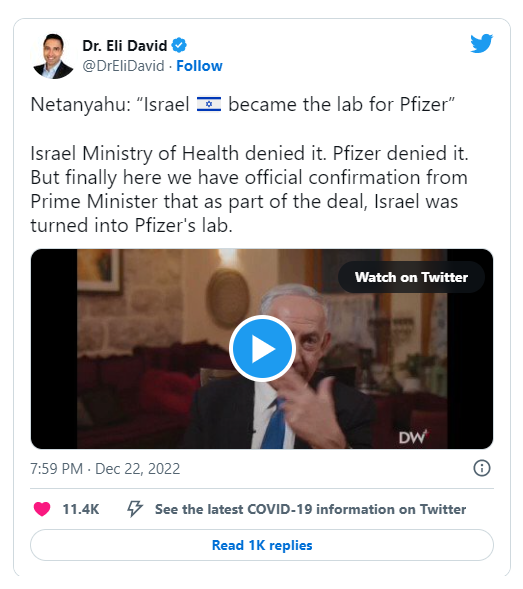Open the @DrEliDavid handle link
This screenshot has height=589, width=523.
click(x=123, y=66)
